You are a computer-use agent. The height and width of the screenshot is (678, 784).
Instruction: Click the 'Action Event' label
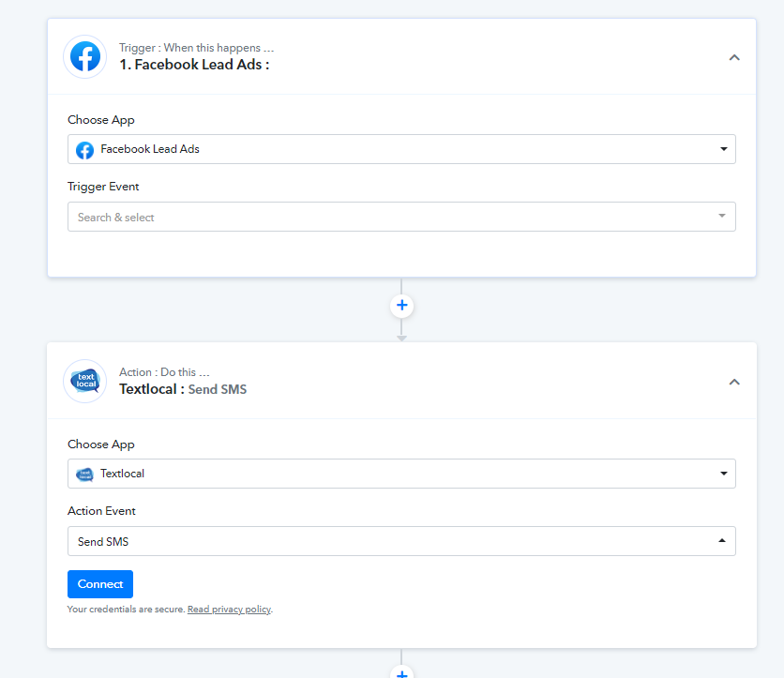tap(101, 511)
